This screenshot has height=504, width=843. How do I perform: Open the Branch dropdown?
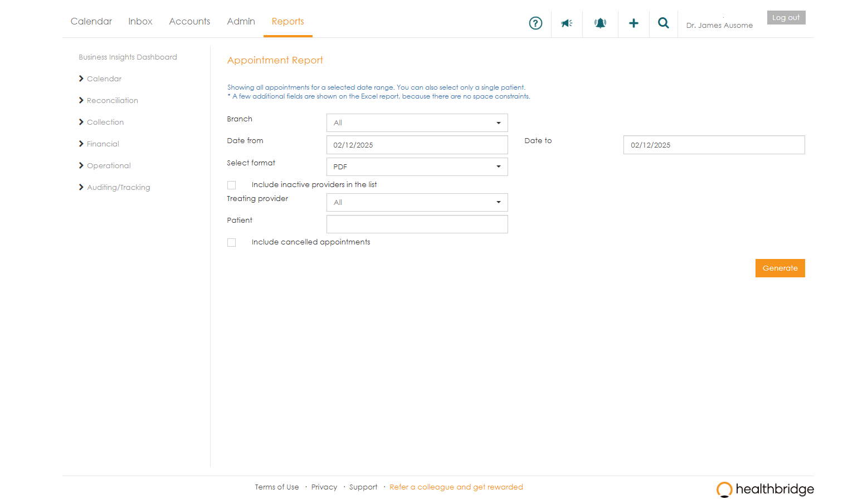[417, 123]
